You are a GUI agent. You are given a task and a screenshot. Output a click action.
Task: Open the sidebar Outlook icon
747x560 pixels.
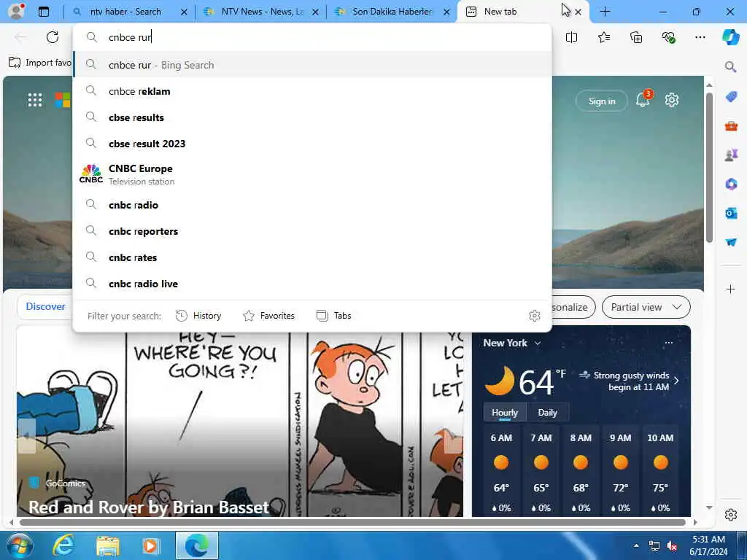(x=731, y=214)
